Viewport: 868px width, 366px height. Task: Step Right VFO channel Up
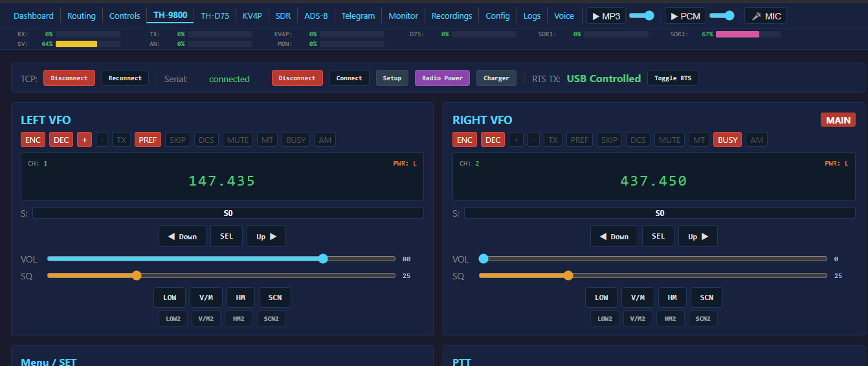(698, 236)
